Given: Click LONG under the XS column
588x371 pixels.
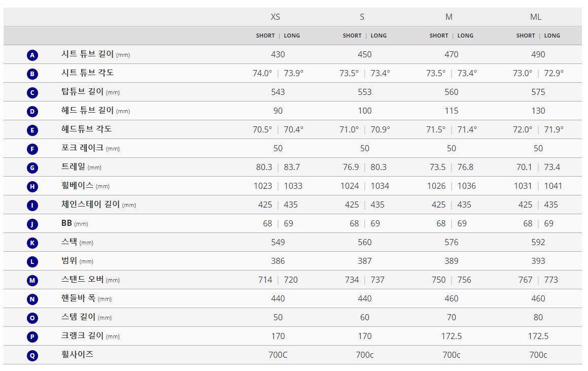Looking at the screenshot, I should click(292, 36).
